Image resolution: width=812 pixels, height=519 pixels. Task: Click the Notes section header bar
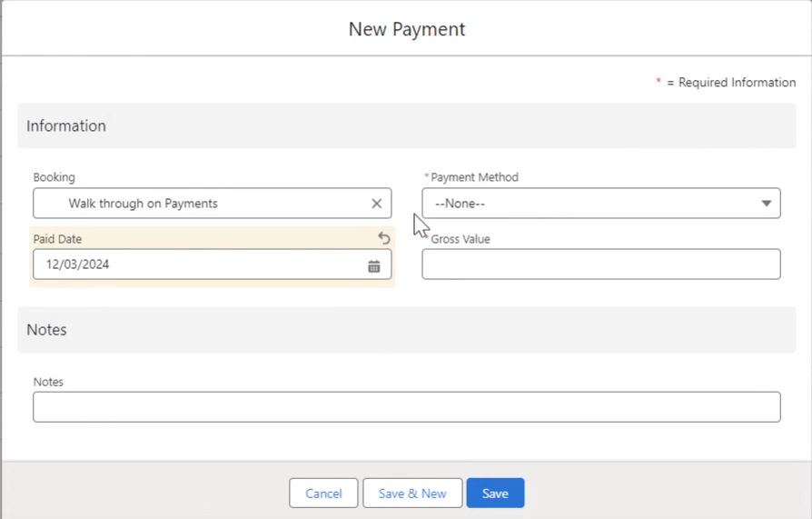click(x=407, y=330)
